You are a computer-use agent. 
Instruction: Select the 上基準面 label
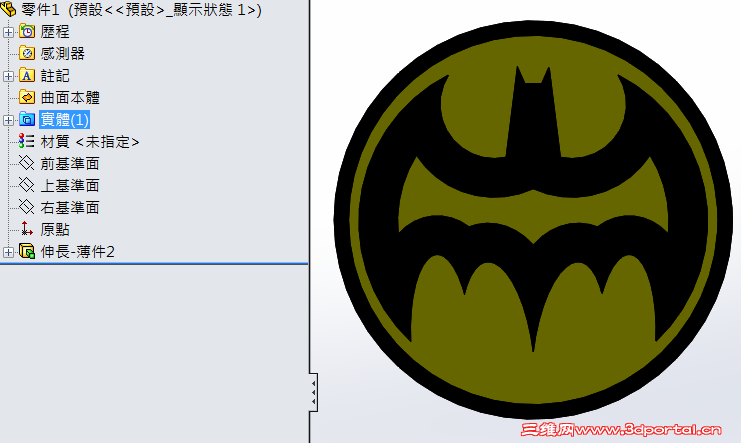pyautogui.click(x=70, y=185)
